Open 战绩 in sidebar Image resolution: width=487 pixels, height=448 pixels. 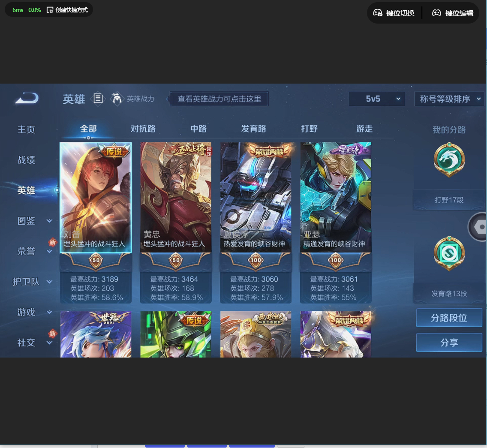[x=26, y=159]
